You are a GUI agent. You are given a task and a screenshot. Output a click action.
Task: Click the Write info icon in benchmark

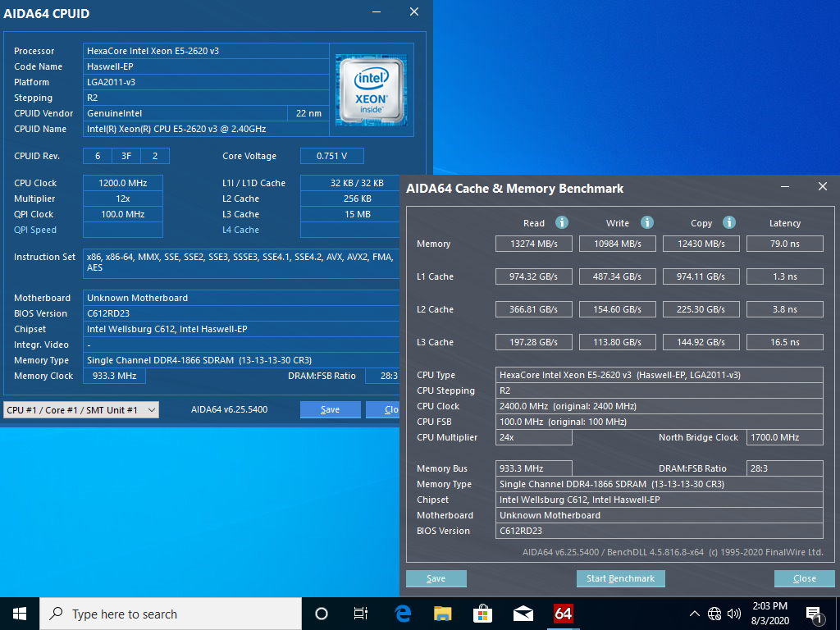point(647,222)
